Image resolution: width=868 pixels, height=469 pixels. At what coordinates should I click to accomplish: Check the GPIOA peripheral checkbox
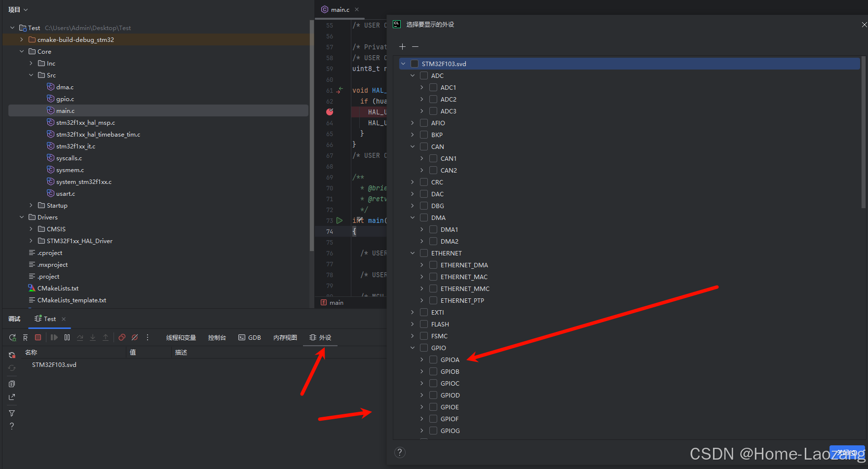click(433, 360)
